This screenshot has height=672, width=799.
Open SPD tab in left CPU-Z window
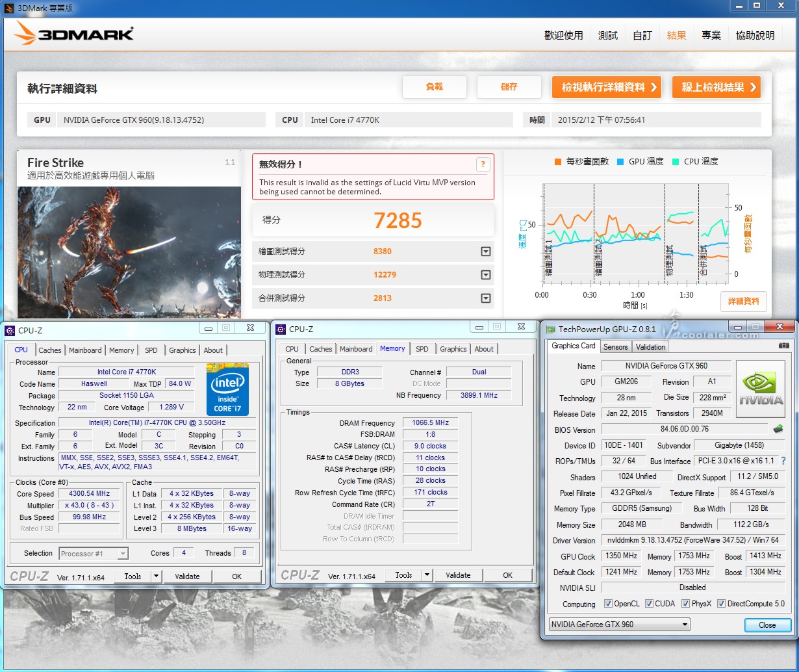[x=151, y=350]
